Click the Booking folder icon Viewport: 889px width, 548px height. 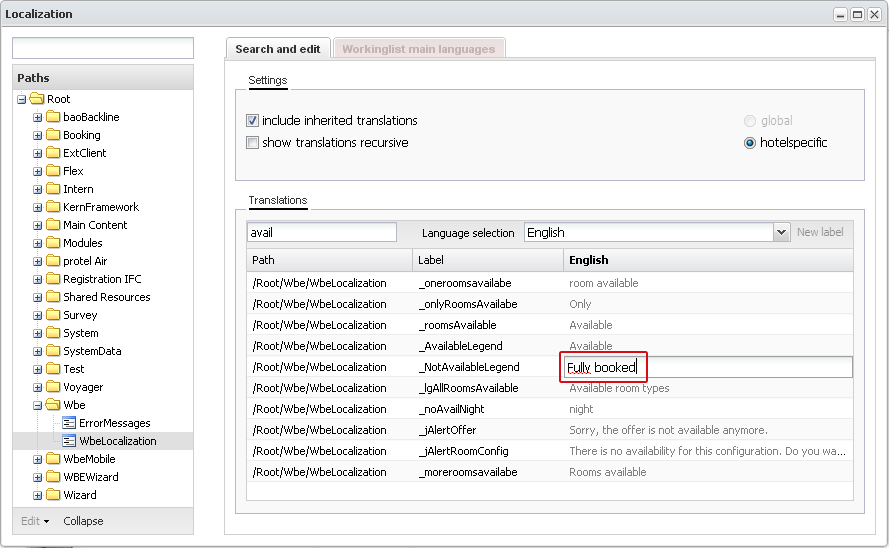click(53, 135)
